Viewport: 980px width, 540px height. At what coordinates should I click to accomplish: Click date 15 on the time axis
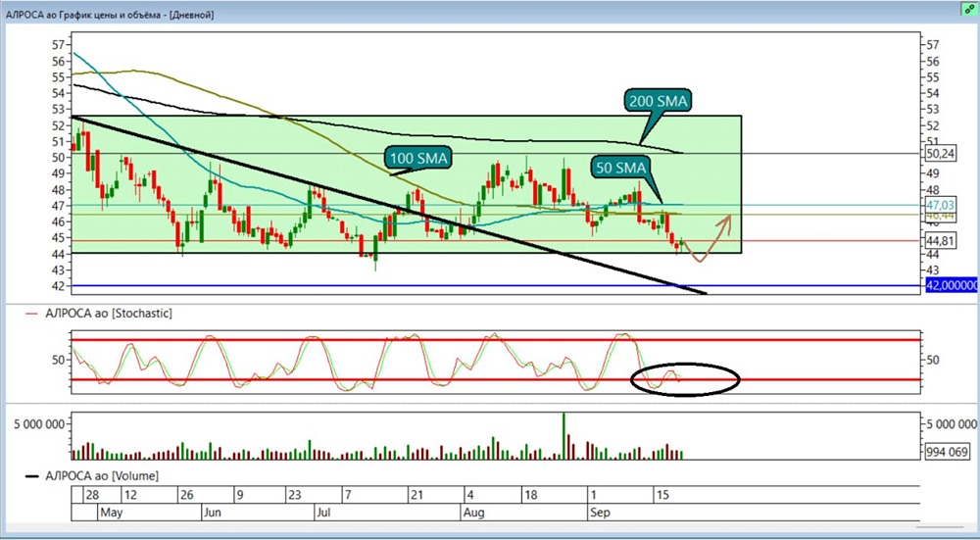click(661, 495)
